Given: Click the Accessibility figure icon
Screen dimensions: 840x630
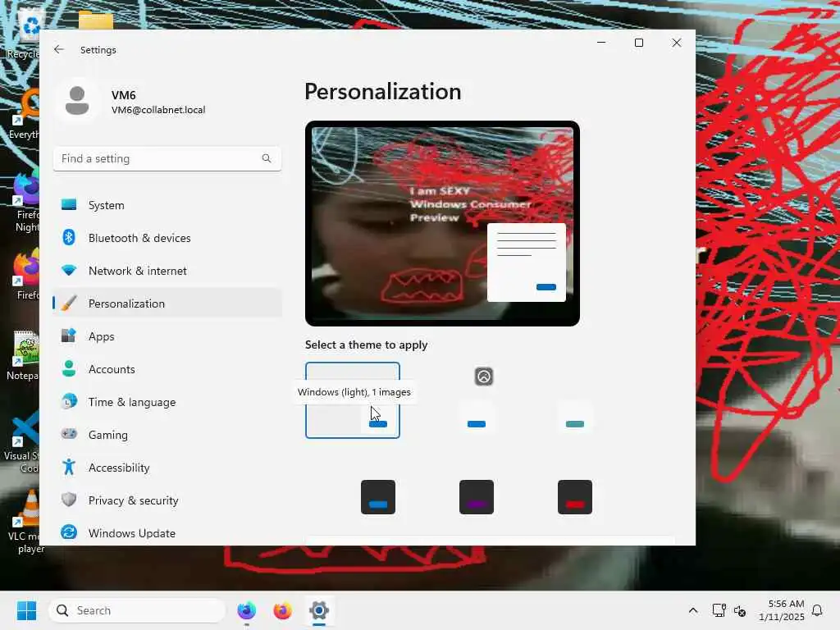Looking at the screenshot, I should [x=69, y=467].
